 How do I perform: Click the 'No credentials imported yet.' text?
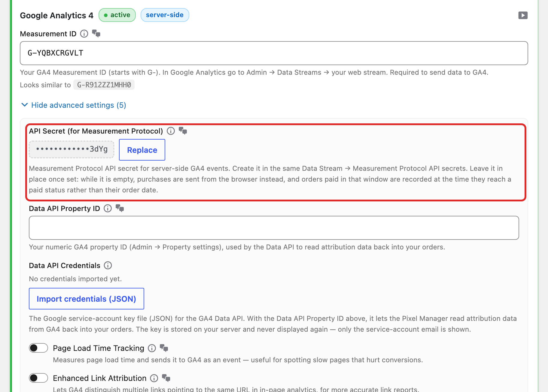(x=75, y=279)
